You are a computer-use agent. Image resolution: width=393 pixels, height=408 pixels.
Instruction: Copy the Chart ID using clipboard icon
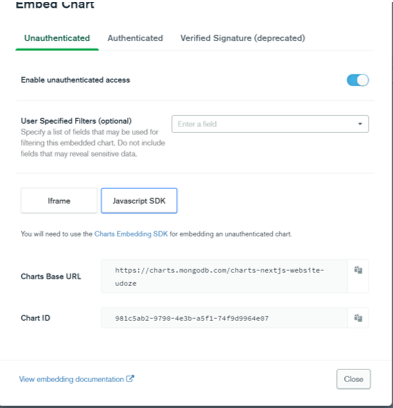coord(358,318)
